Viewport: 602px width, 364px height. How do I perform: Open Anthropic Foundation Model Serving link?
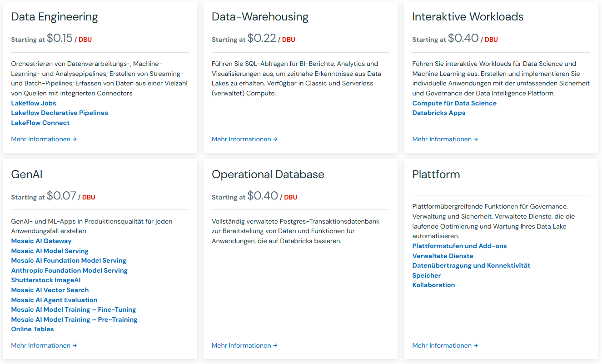click(70, 270)
